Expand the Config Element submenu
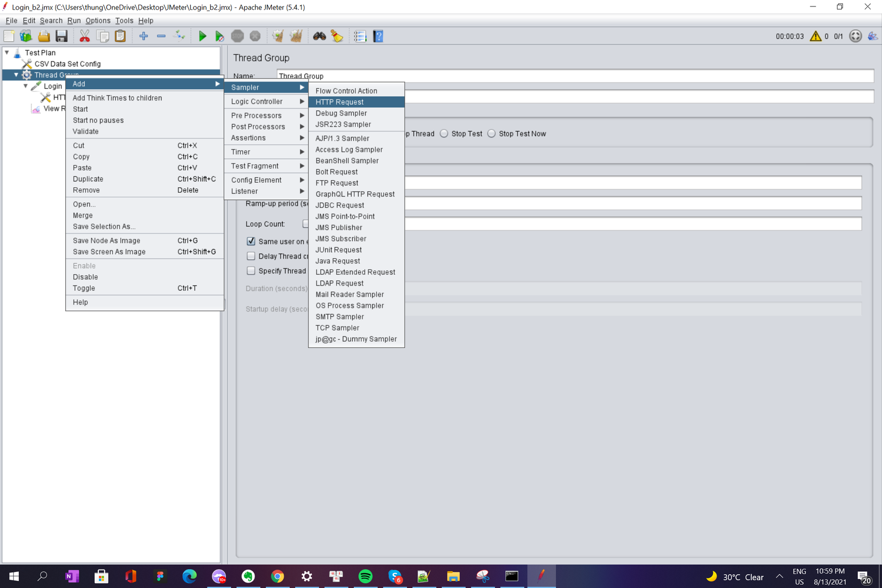Viewport: 882px width, 588px height. [x=267, y=180]
